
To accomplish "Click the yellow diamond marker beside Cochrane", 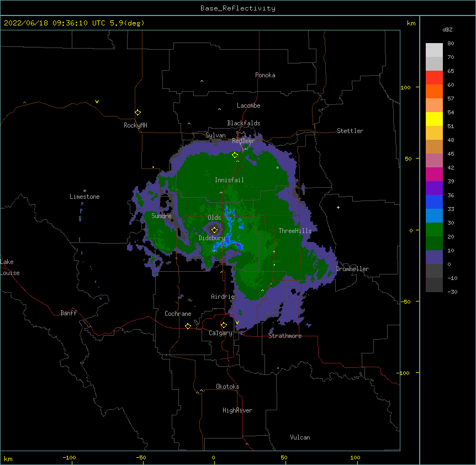I will pos(188,326).
